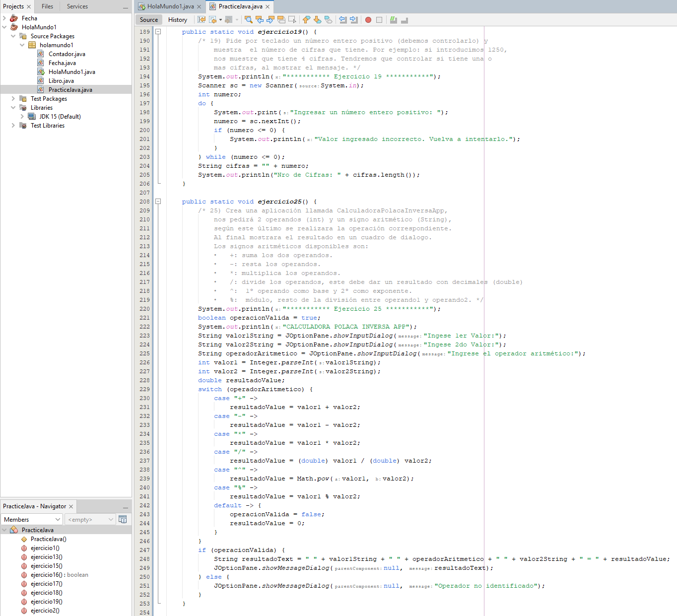The height and width of the screenshot is (616, 677).
Task: Toggle Rectangular Selection mode
Action: (292, 20)
